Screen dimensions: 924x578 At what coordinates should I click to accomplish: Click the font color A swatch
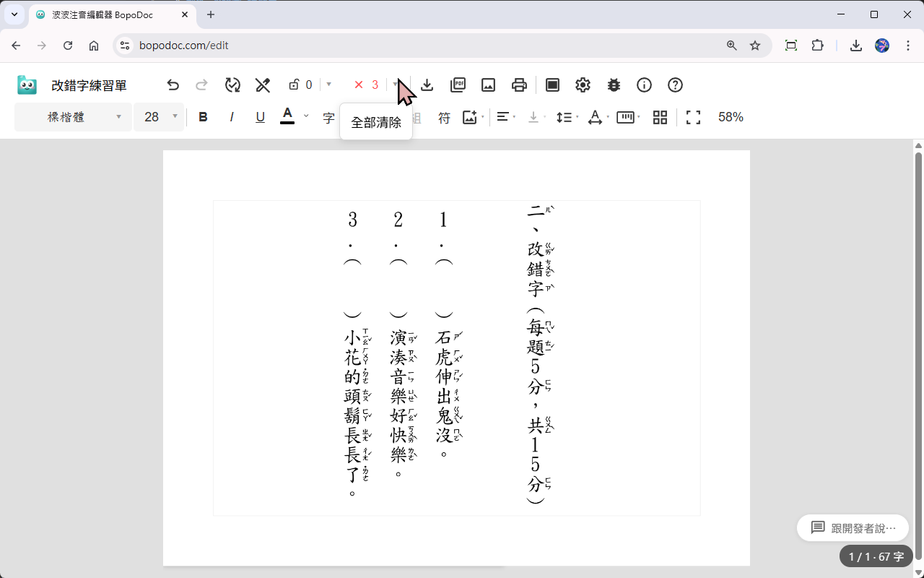(287, 116)
